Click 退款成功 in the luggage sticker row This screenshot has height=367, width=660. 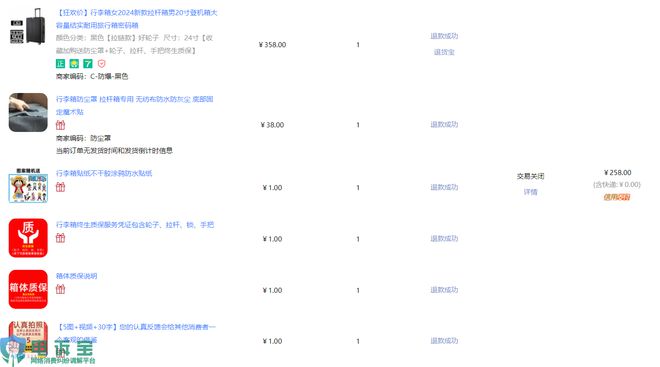pyautogui.click(x=444, y=187)
